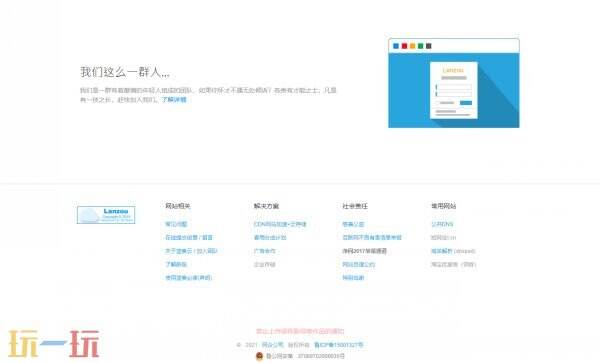Image resolution: width=600 pixels, height=363 pixels.
Task: Open the 常见问题 footer link
Action: click(176, 224)
